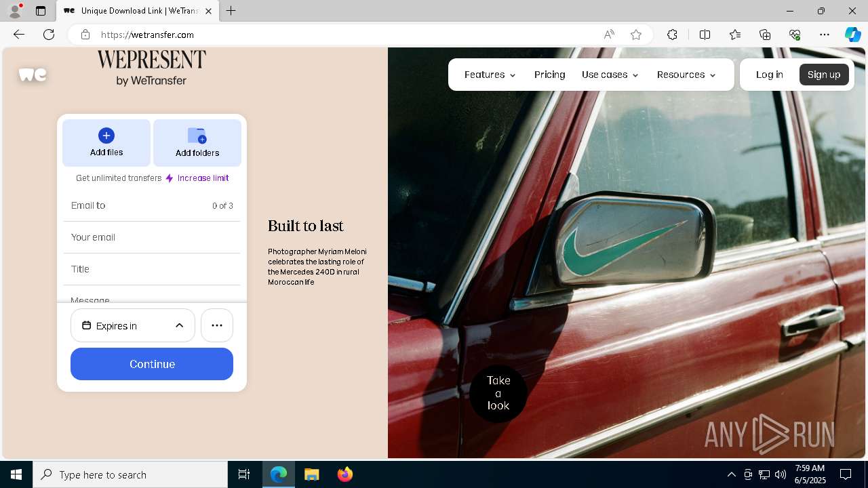This screenshot has height=488, width=868.
Task: Click the Log in link
Action: [769, 75]
